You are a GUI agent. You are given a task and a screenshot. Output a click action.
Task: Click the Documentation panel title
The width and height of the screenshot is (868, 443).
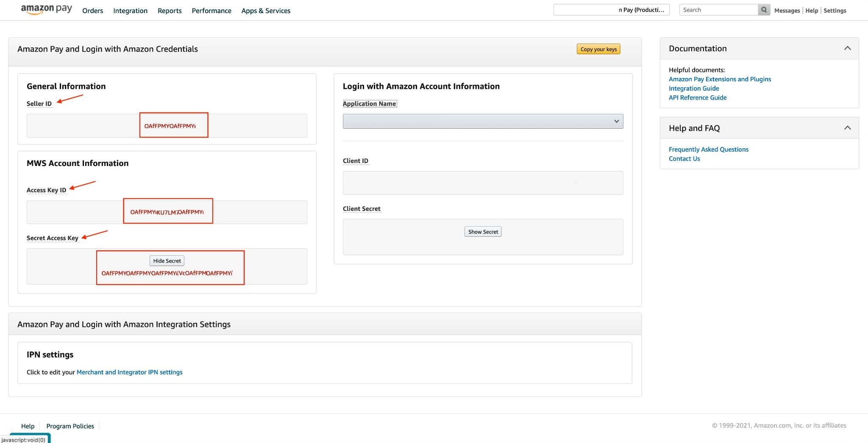698,49
